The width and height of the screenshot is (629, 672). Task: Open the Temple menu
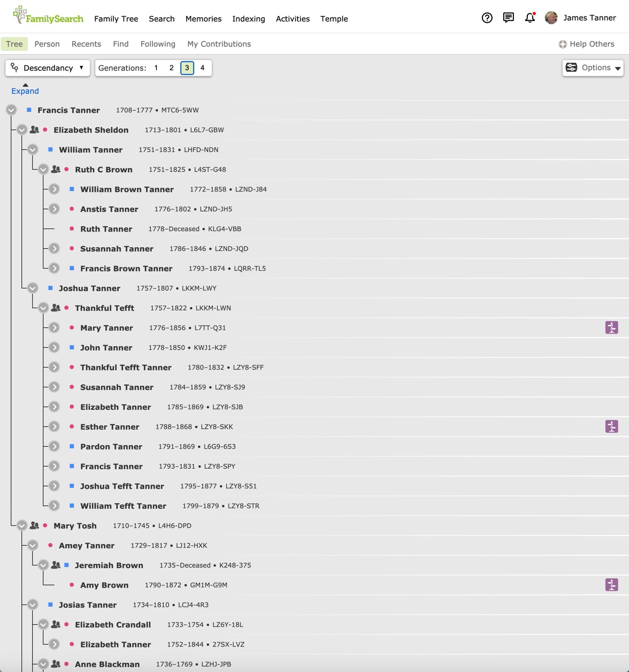click(334, 19)
